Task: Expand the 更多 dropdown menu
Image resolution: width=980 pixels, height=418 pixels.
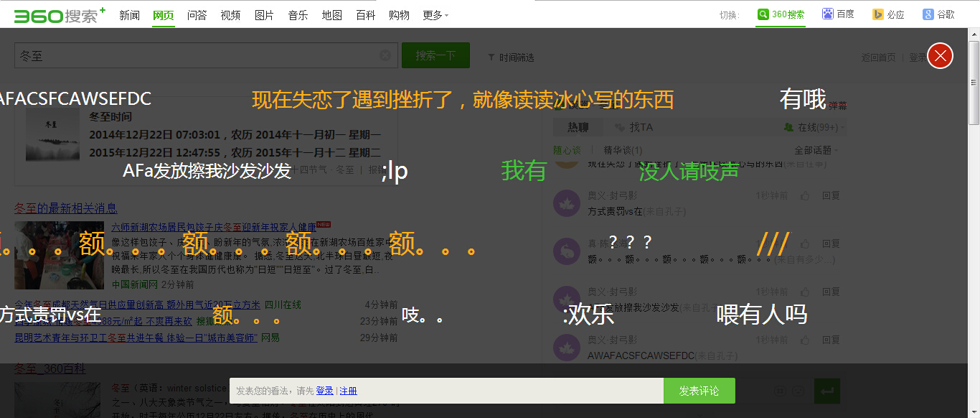Action: 435,15
